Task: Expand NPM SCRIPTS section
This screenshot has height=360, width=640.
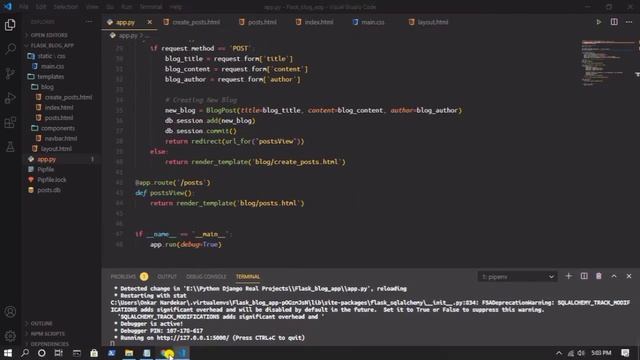Action: click(47, 333)
